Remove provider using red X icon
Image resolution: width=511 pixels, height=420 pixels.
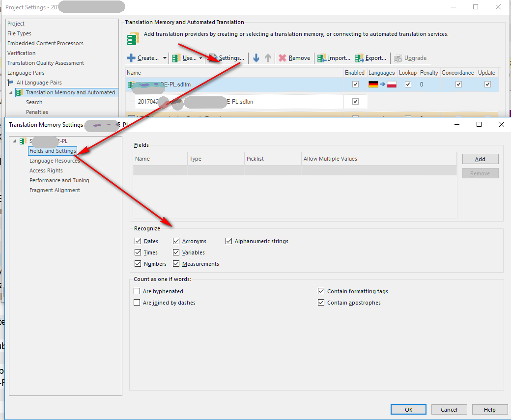click(x=282, y=58)
